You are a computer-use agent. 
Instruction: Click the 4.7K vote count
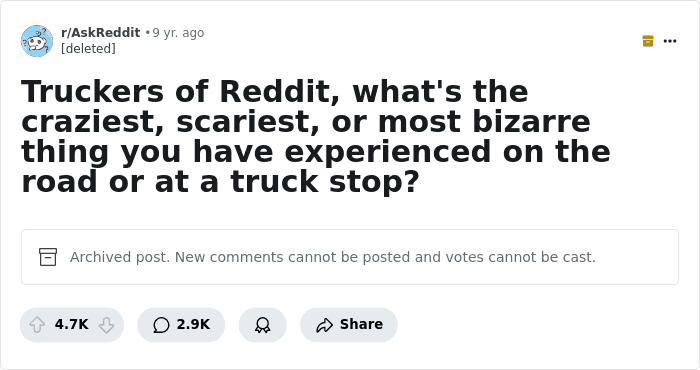71,324
